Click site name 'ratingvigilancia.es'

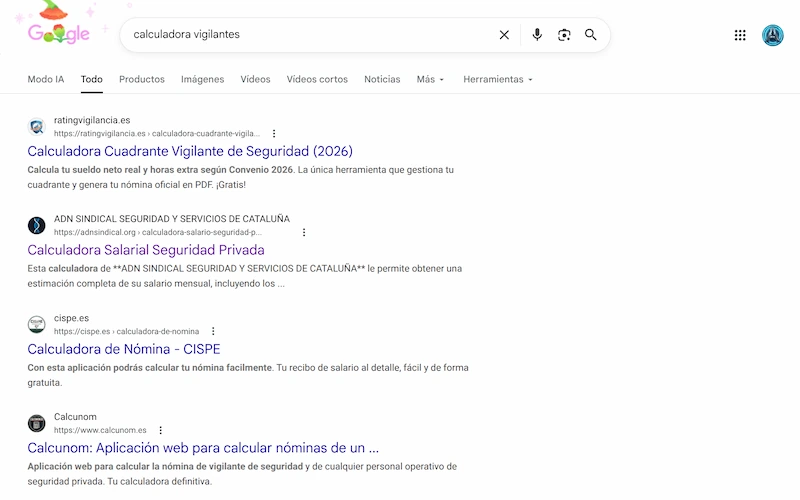coord(92,120)
